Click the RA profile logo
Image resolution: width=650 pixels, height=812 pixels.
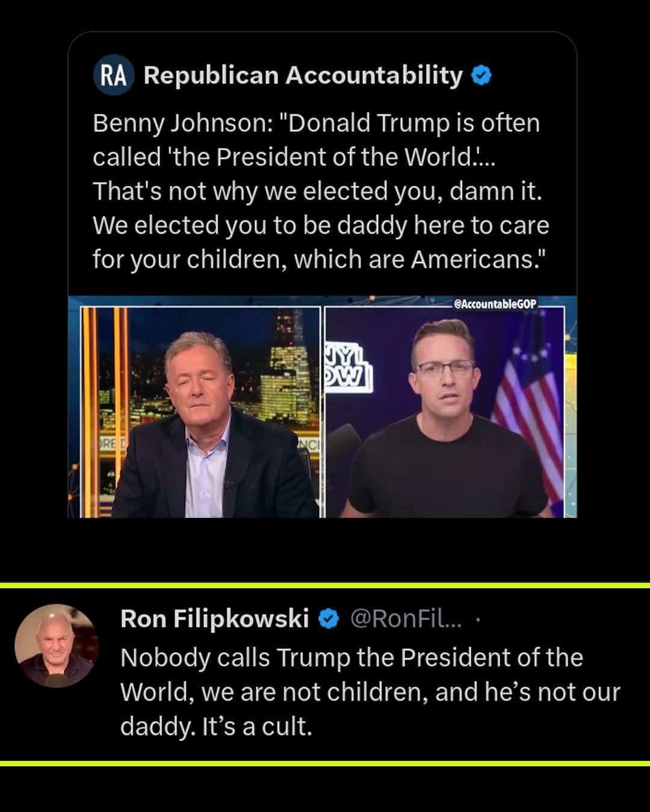point(113,76)
